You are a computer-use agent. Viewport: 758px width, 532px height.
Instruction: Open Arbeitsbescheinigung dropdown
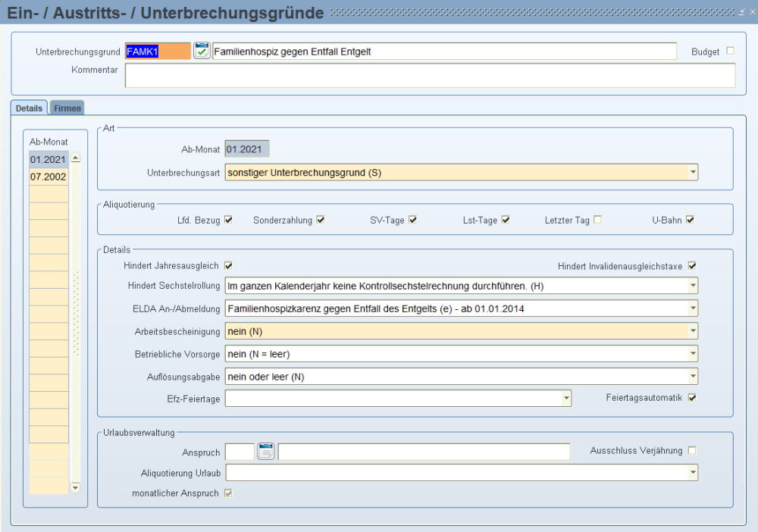click(694, 331)
